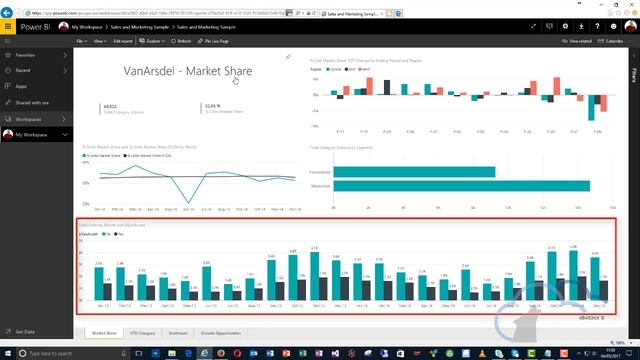Select the Sentiment page tab
Viewport: 640px width, 360px height.
pyautogui.click(x=178, y=333)
